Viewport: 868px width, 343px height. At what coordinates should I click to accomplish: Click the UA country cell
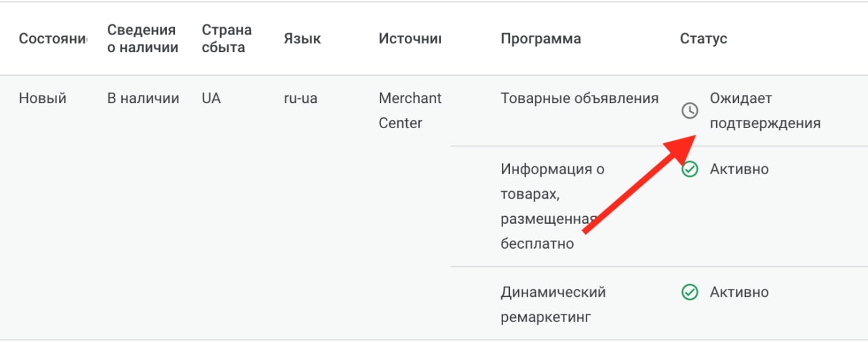[211, 98]
